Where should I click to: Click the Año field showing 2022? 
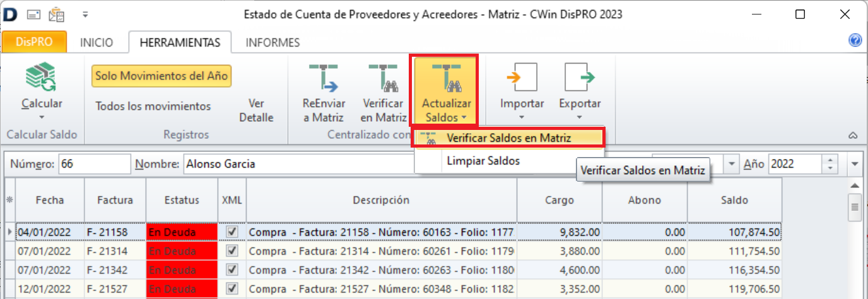(x=795, y=164)
